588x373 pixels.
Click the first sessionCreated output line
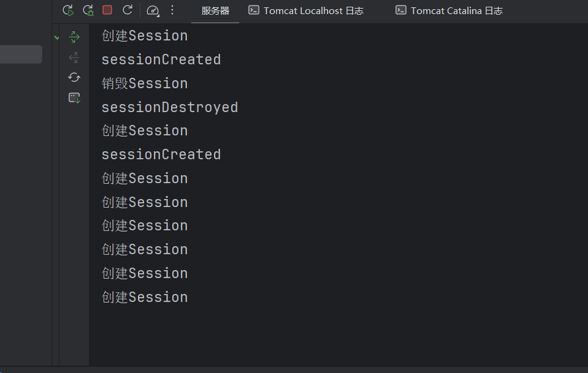coord(161,59)
